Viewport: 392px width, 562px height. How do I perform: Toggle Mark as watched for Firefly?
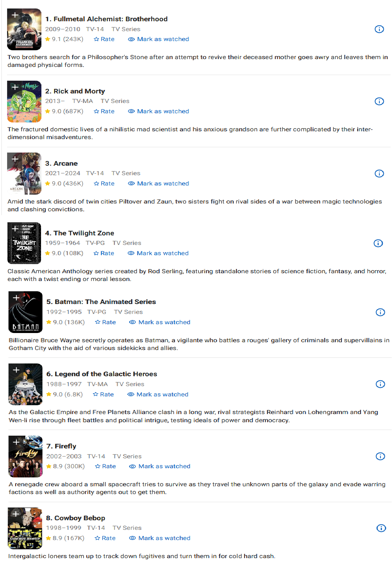[x=160, y=466]
